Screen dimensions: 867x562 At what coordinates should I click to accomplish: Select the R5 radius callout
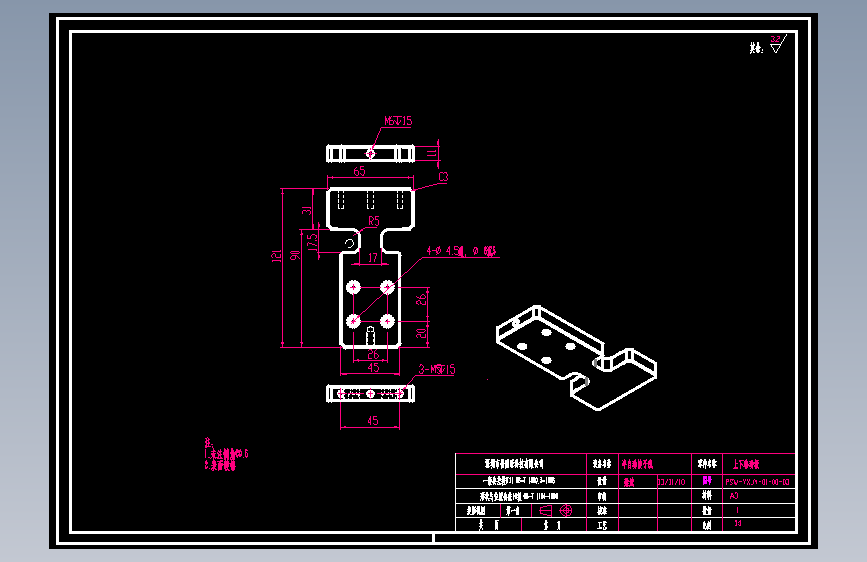[374, 221]
